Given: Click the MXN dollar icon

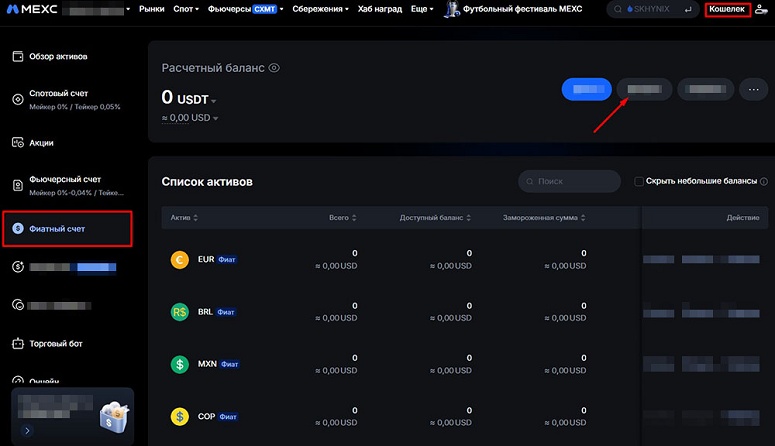Looking at the screenshot, I should pyautogui.click(x=180, y=364).
